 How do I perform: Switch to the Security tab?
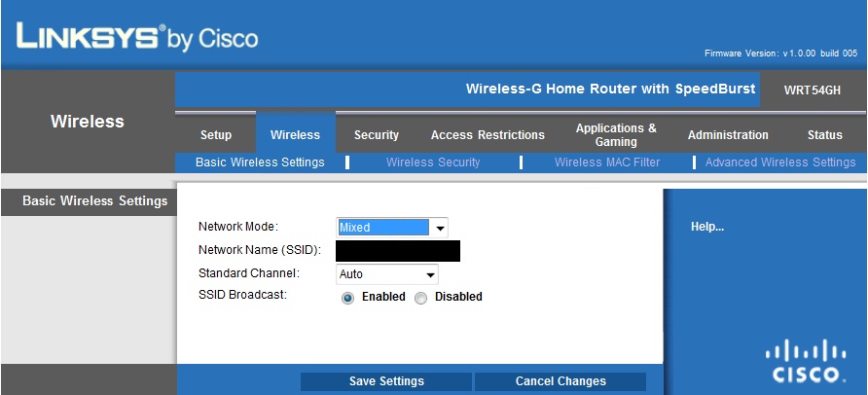click(x=377, y=135)
